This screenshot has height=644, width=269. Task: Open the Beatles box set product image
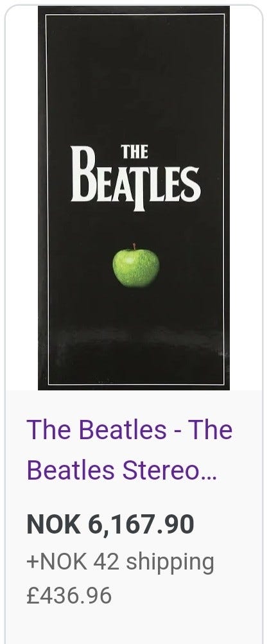pyautogui.click(x=134, y=198)
